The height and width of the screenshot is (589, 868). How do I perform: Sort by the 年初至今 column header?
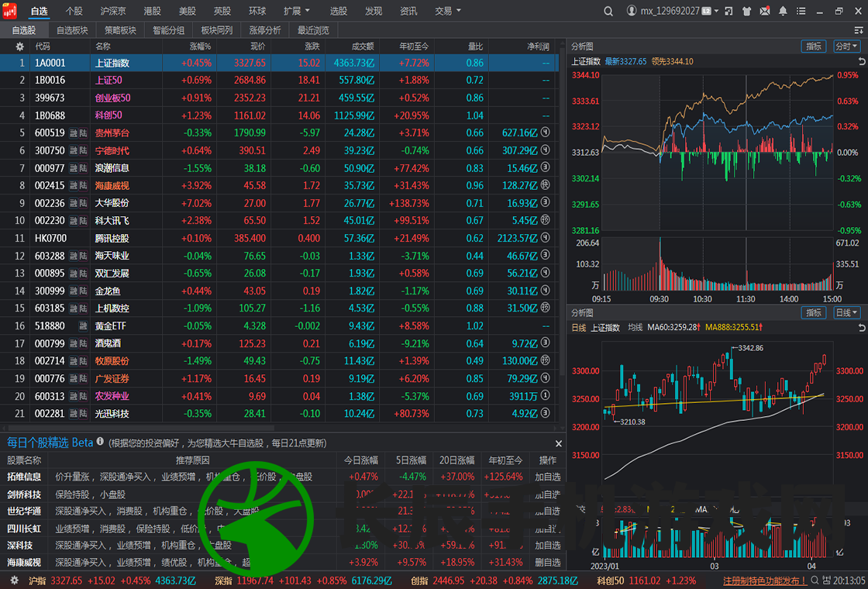[414, 47]
